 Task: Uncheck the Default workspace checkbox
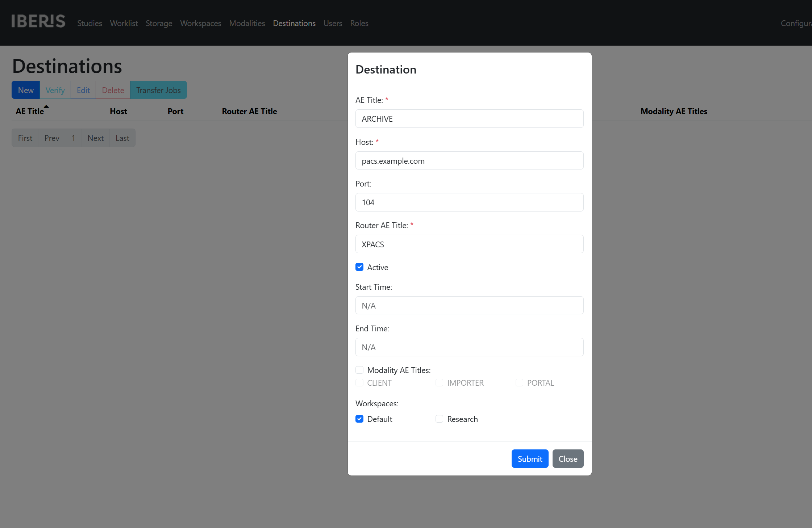pos(359,419)
